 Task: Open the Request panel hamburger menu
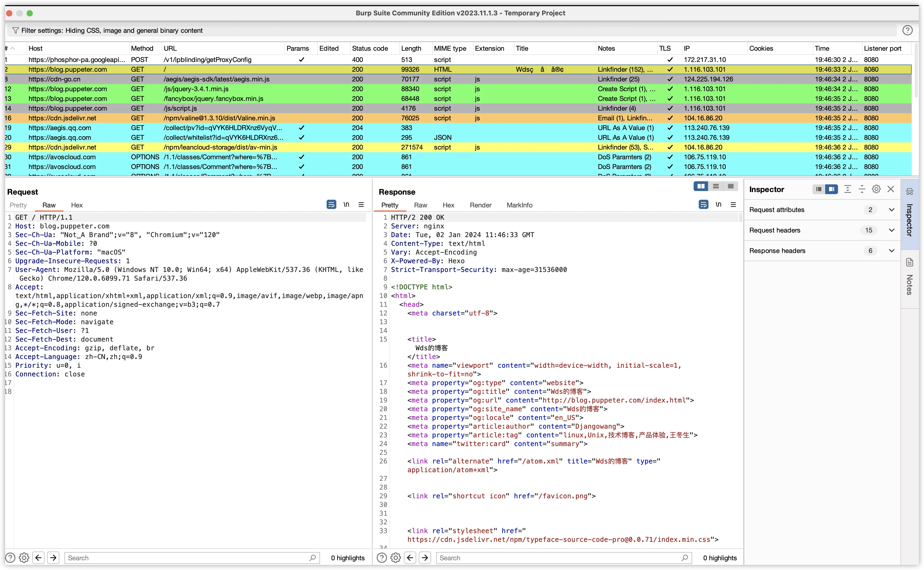(x=361, y=205)
